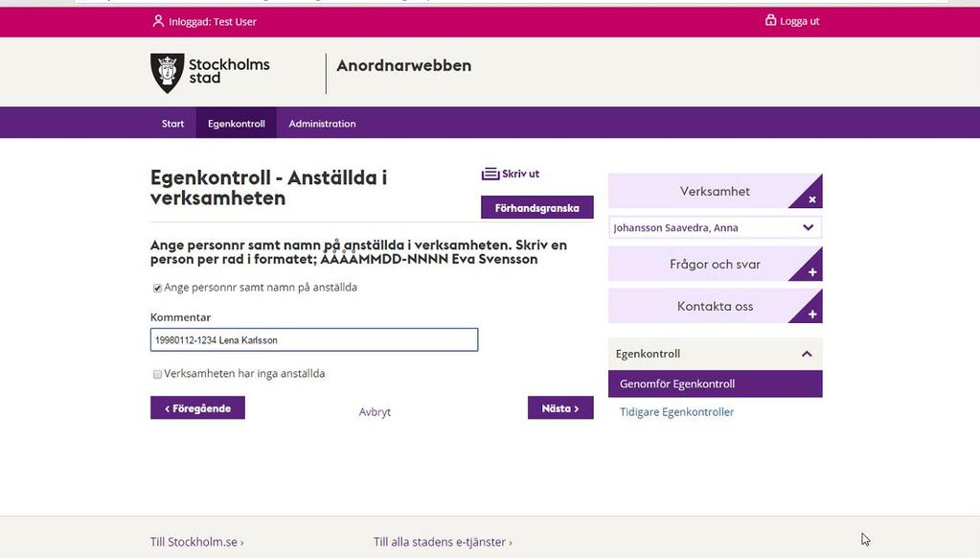
Task: Expand Frågor och svar with plus icon
Action: 811,272
